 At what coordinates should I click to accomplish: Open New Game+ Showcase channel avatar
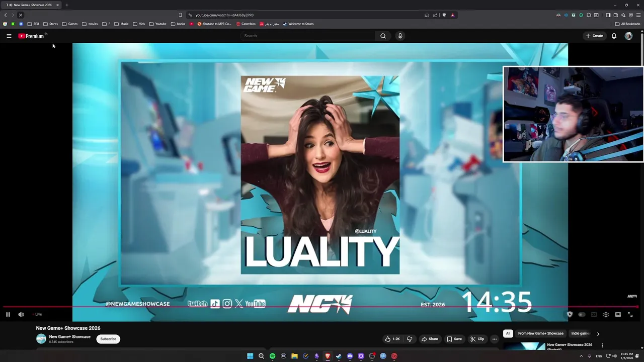(x=41, y=339)
